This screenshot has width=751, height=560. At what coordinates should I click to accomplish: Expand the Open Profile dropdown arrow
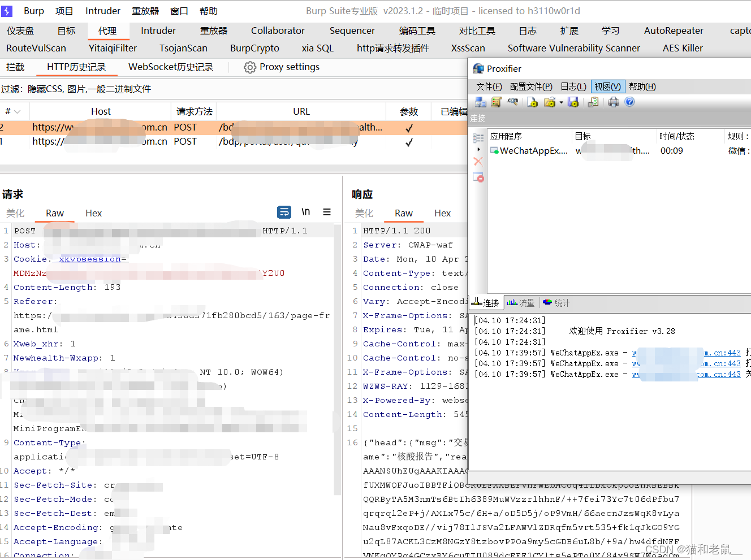pyautogui.click(x=561, y=102)
